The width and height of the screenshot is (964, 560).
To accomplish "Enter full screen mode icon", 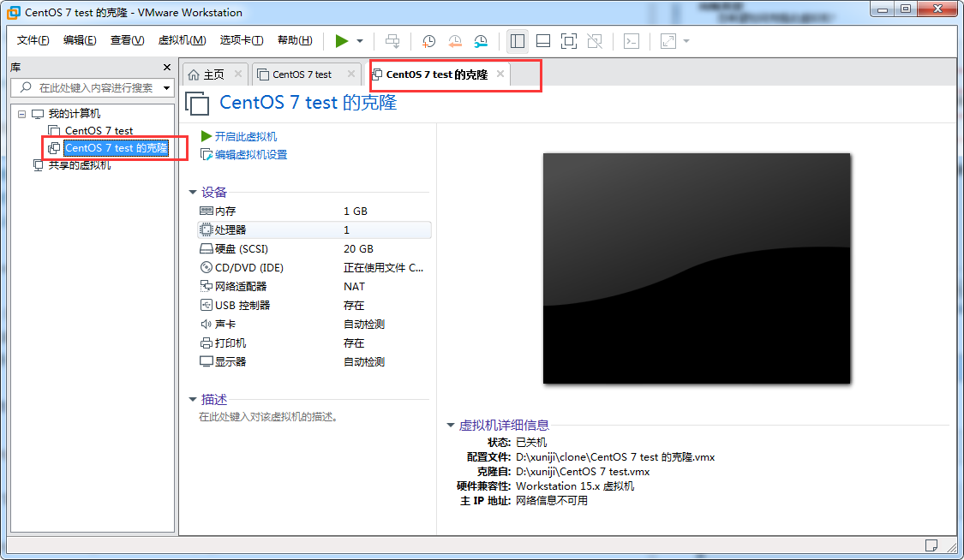I will click(x=569, y=41).
